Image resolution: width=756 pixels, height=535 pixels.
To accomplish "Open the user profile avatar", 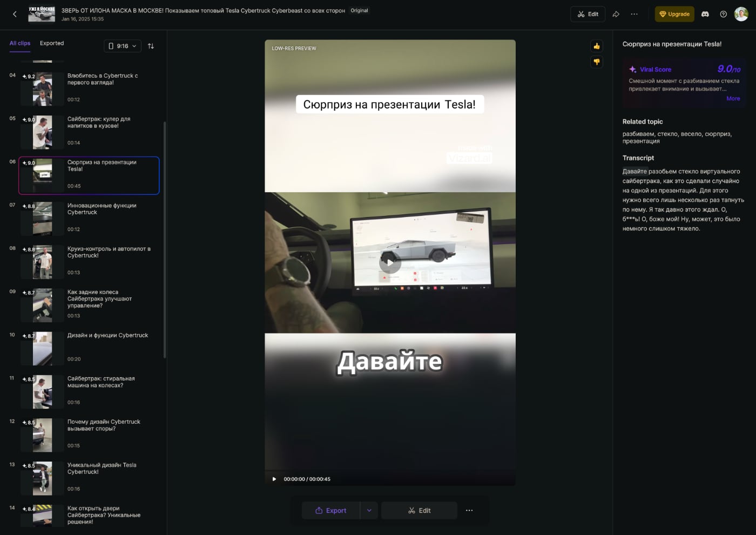I will coord(741,14).
